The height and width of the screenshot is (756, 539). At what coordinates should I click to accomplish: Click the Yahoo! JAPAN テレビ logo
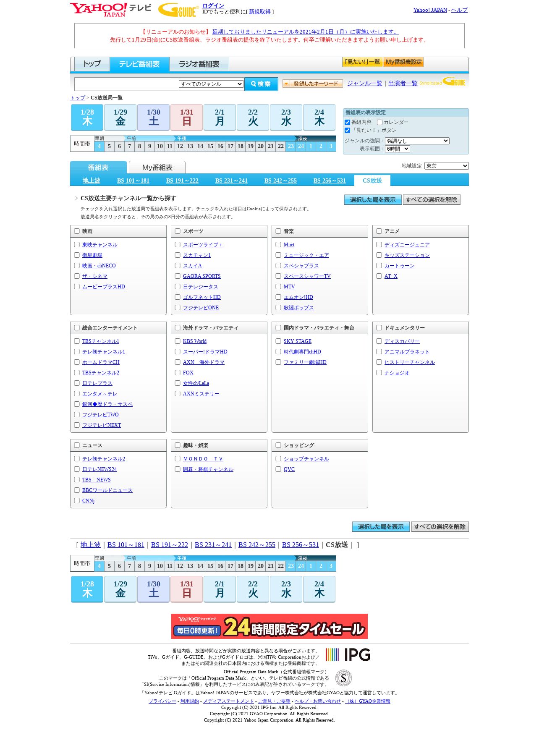pos(111,10)
